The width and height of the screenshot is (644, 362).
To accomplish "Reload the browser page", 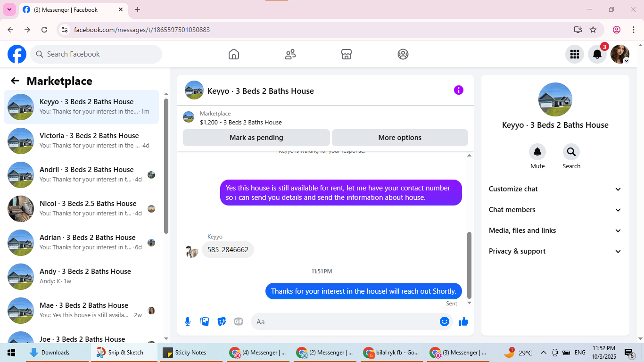I will pyautogui.click(x=44, y=30).
